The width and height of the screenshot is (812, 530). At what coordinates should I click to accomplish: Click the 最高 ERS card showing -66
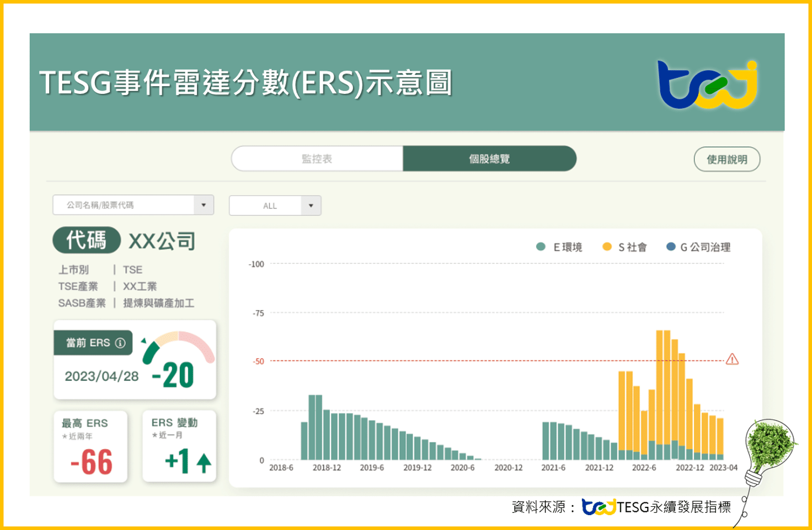point(91,447)
